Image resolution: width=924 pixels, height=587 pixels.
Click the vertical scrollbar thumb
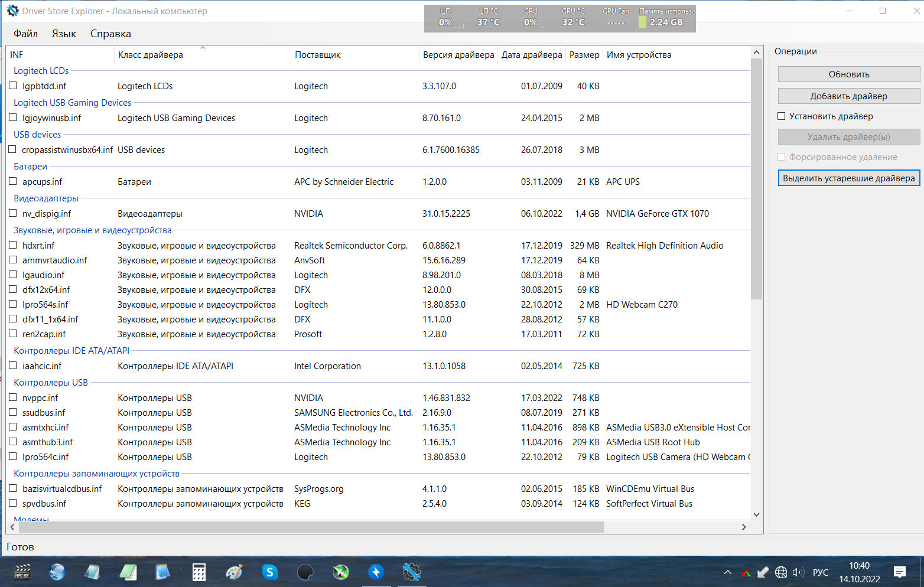(756, 179)
